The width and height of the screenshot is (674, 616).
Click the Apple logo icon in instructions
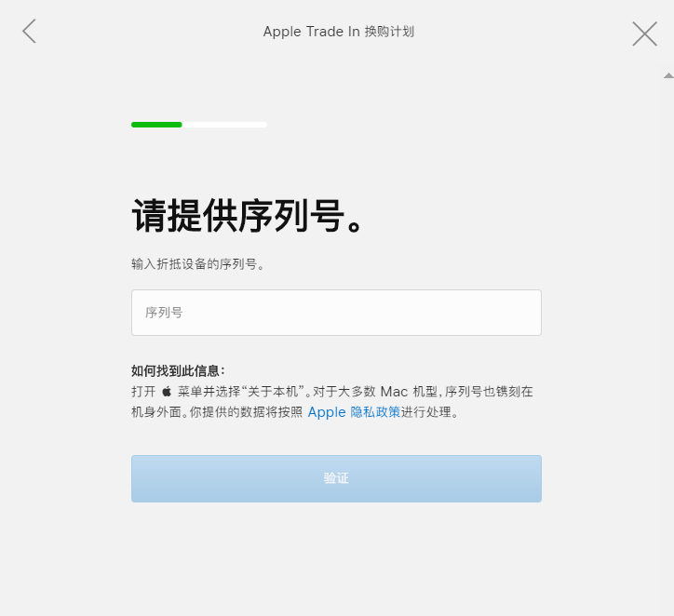(x=167, y=392)
